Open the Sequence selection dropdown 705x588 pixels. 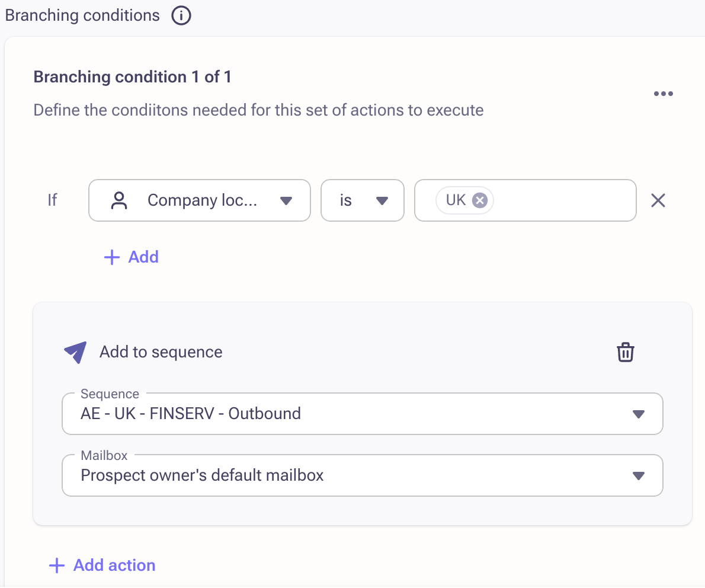639,414
